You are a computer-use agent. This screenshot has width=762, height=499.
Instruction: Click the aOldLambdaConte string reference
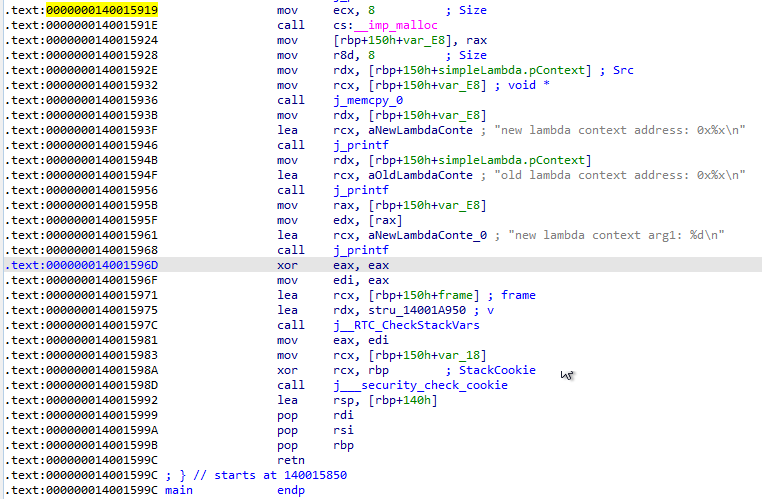(427, 175)
